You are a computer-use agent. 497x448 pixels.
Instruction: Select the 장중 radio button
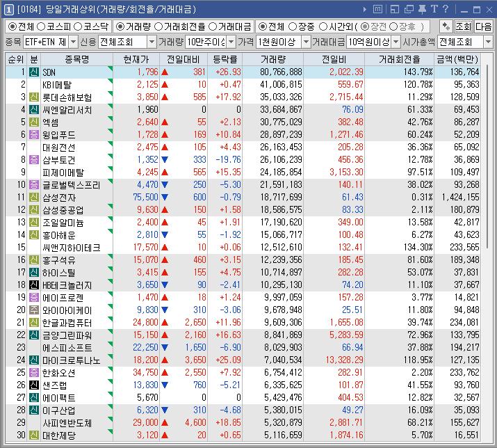coord(293,26)
